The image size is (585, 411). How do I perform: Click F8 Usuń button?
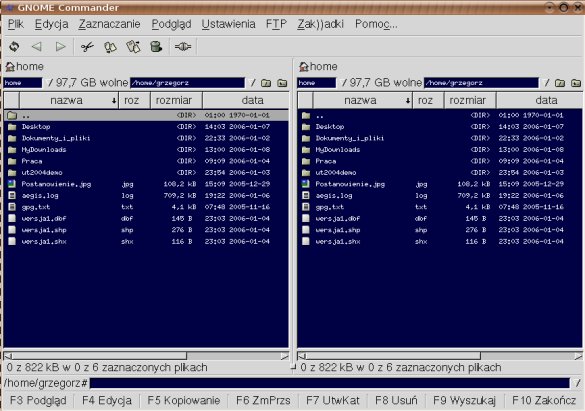click(396, 401)
